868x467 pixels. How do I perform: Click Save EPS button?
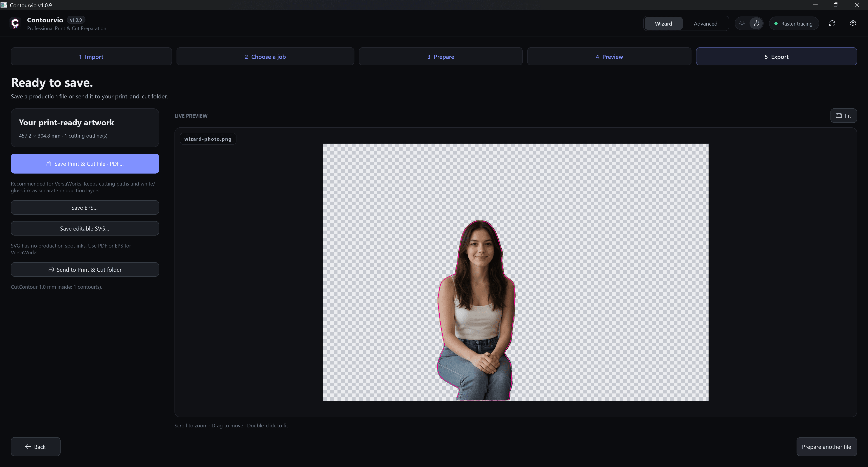85,208
